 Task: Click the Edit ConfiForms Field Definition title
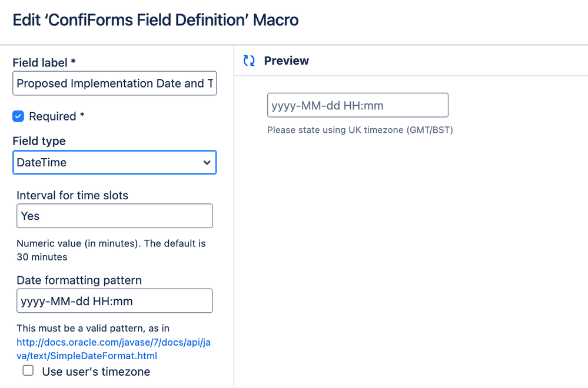[x=155, y=20]
